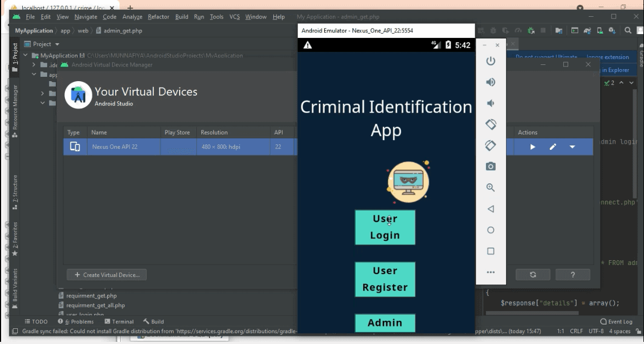
Task: Open the Terminal tool window tab
Action: [x=119, y=321]
